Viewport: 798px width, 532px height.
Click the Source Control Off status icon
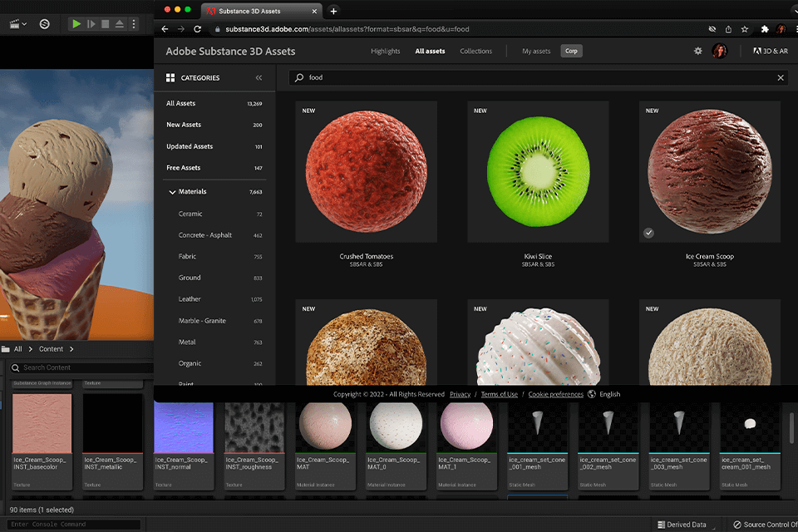pyautogui.click(x=737, y=525)
